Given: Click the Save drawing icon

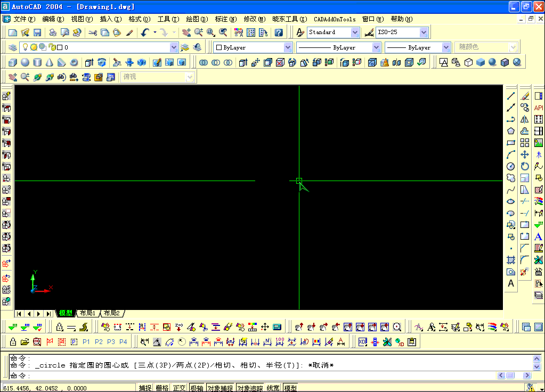Looking at the screenshot, I should click(37, 32).
